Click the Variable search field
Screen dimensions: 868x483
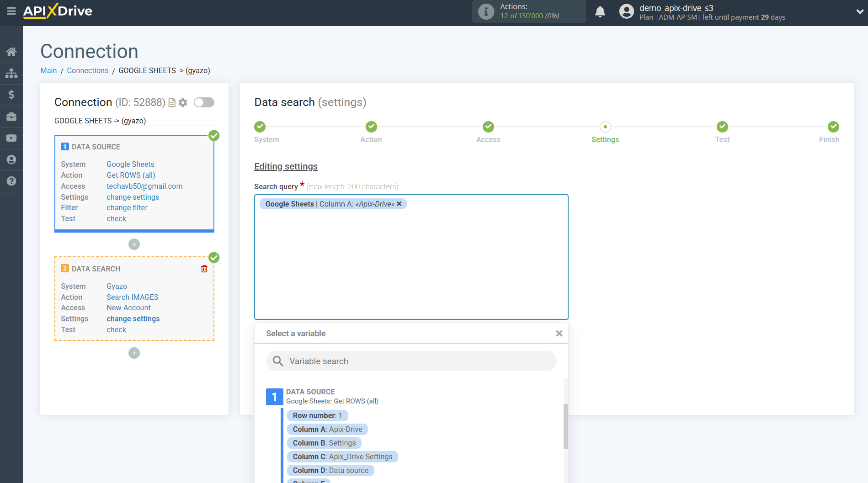pos(411,361)
